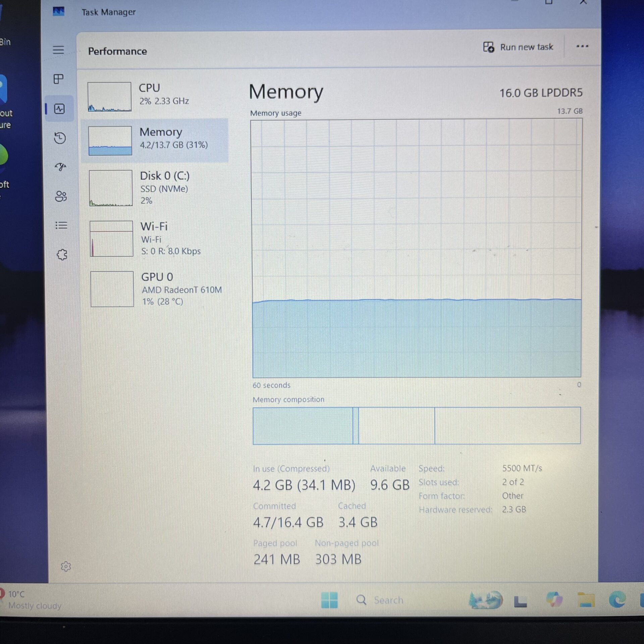Open File Explorer from taskbar
This screenshot has width=644, height=644.
click(586, 600)
